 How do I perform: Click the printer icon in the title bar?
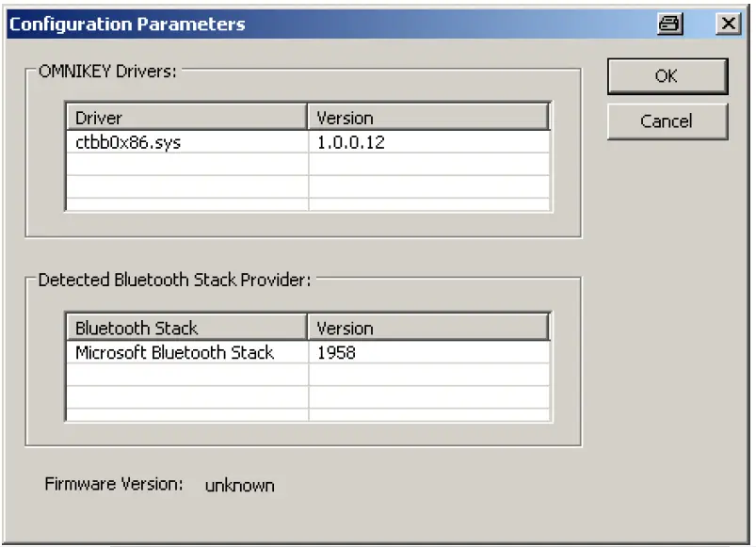668,24
